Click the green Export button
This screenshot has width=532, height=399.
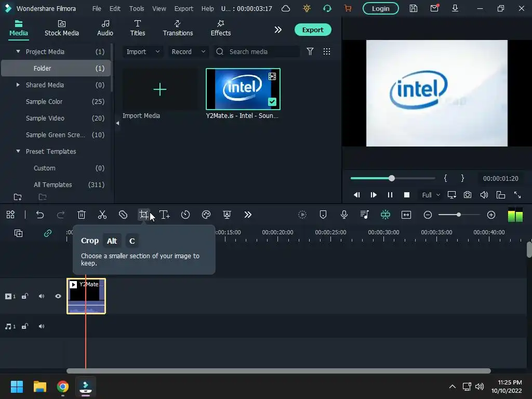click(313, 30)
